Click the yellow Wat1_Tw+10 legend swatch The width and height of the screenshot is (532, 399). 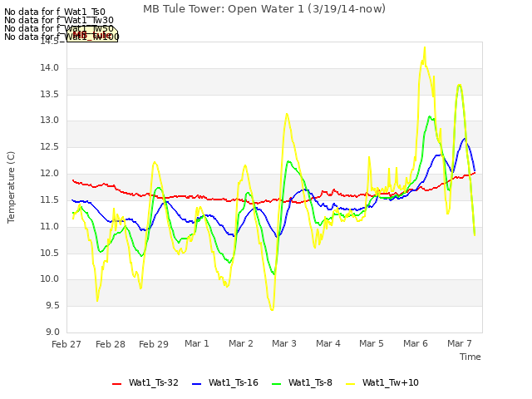point(351,384)
